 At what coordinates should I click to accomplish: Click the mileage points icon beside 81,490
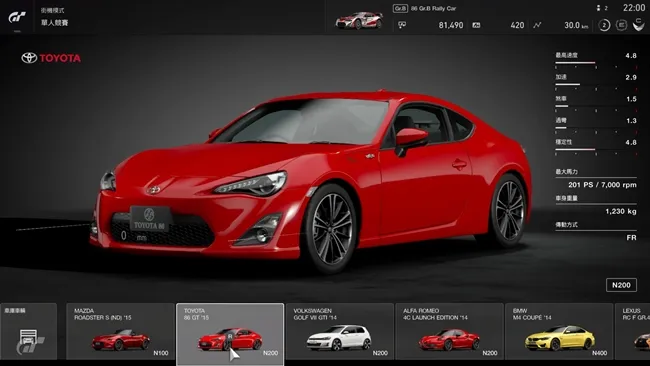click(x=476, y=25)
